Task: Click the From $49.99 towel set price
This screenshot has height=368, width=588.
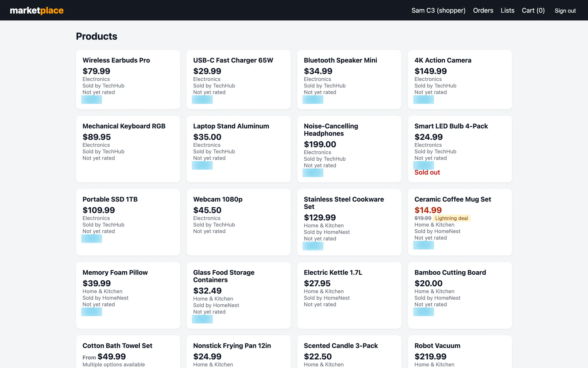Action: [104, 357]
